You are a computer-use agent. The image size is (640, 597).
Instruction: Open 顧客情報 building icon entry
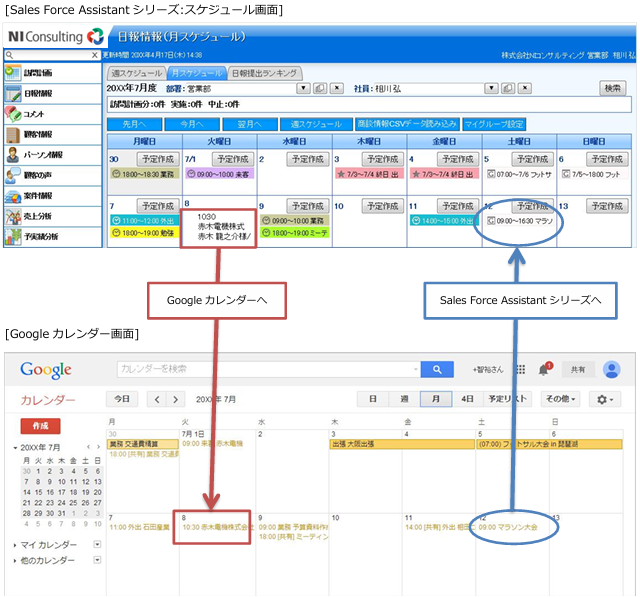52,134
